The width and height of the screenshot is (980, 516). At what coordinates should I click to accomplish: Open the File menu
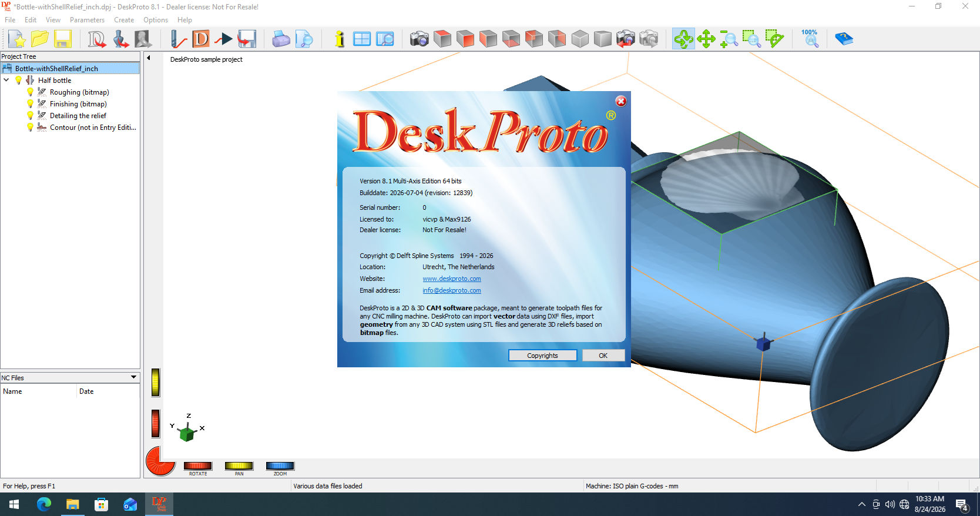(10, 20)
